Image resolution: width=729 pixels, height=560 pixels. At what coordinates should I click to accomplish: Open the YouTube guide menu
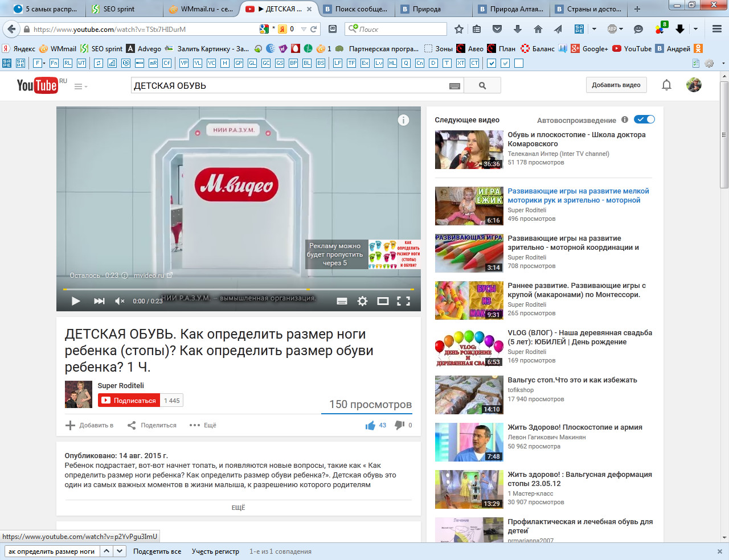[x=80, y=86]
